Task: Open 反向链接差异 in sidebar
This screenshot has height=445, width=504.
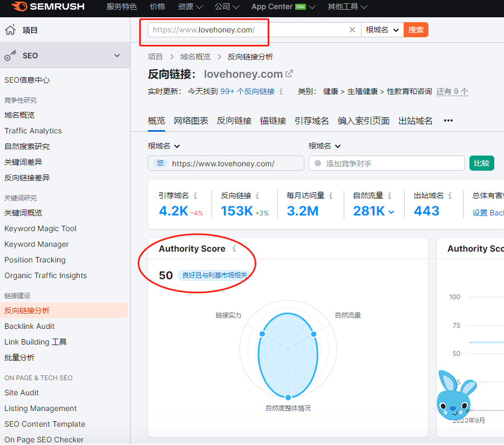Action: (x=27, y=178)
